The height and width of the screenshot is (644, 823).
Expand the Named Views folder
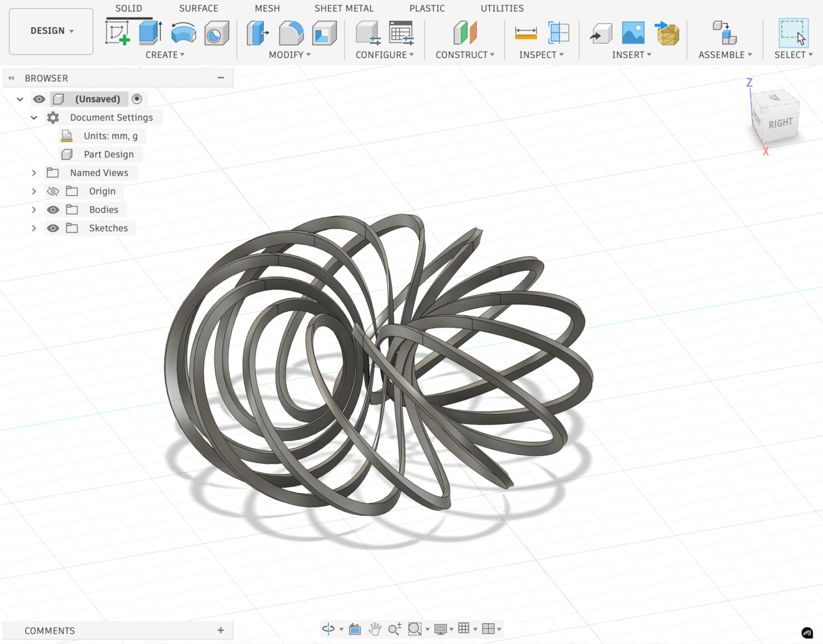33,173
